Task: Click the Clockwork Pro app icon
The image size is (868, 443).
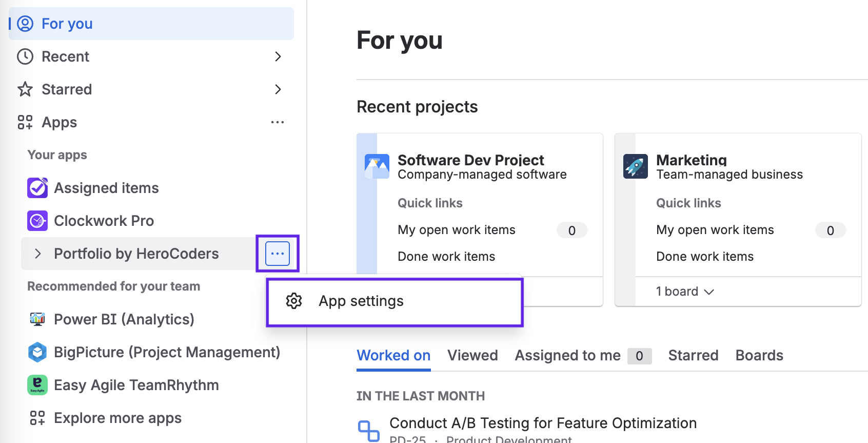Action: click(x=37, y=221)
